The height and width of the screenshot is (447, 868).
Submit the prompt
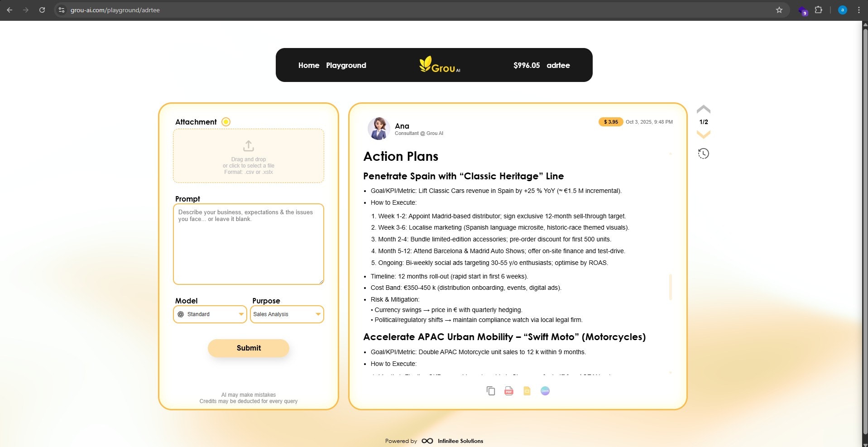(x=249, y=348)
